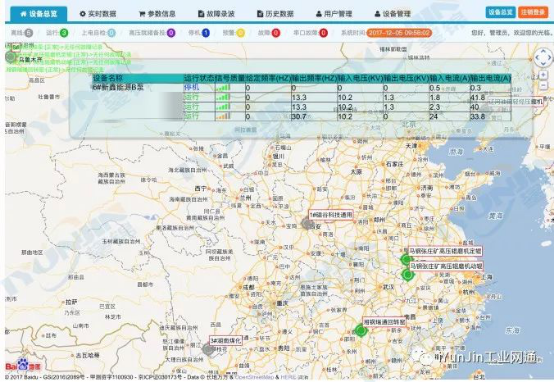Click the output current value 33.8
554x382 pixels.
pyautogui.click(x=478, y=116)
